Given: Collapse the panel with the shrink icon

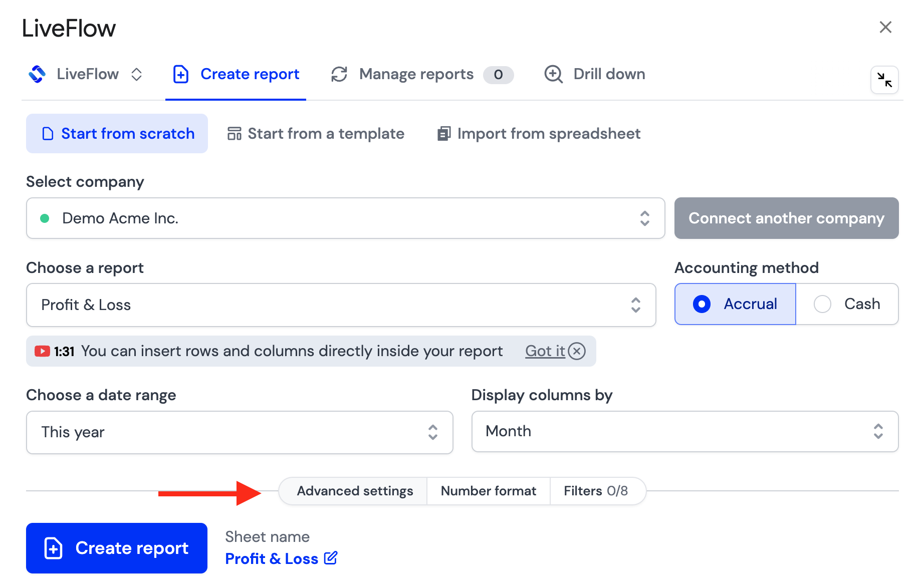Looking at the screenshot, I should click(884, 80).
